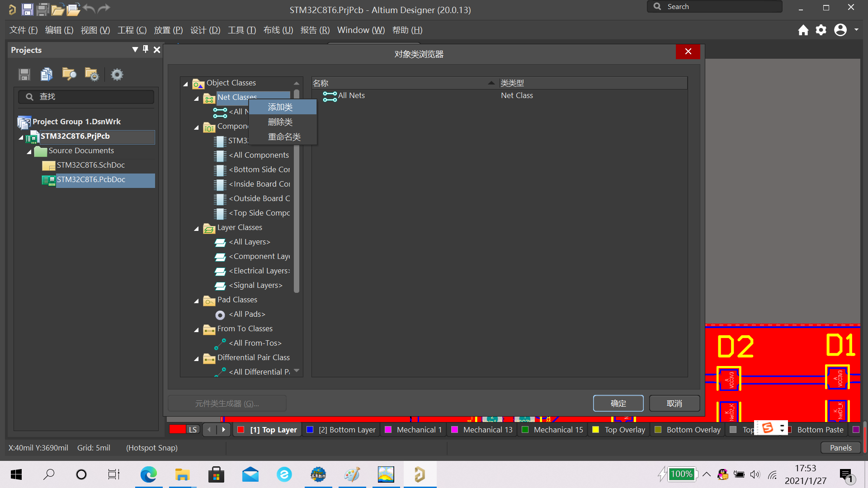Pin the Projects panel with pushpin icon
The image size is (868, 488).
[x=146, y=49]
